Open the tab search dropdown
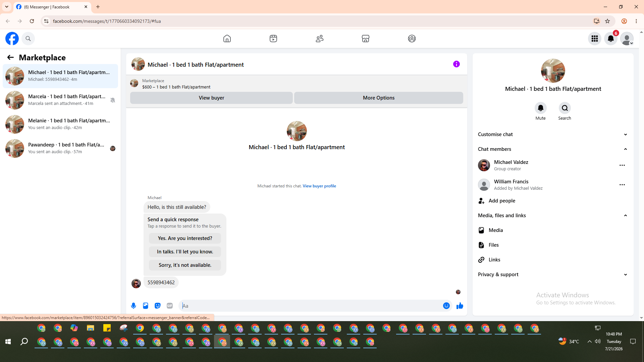This screenshot has height=362, width=644. click(7, 7)
